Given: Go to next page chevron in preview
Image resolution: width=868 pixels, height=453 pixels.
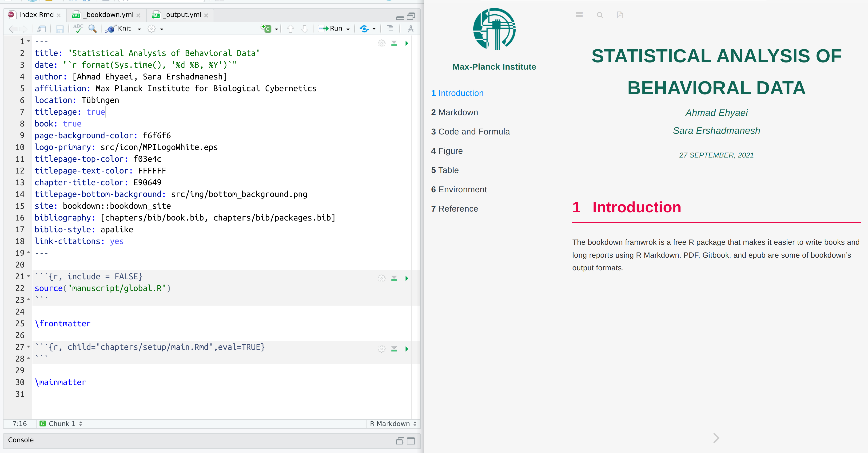Looking at the screenshot, I should 716,438.
